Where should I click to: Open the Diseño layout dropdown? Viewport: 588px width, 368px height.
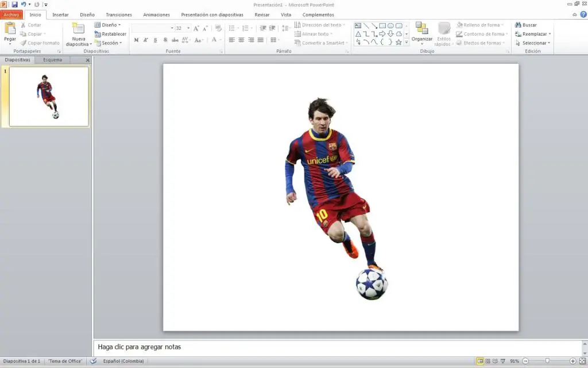click(x=107, y=25)
